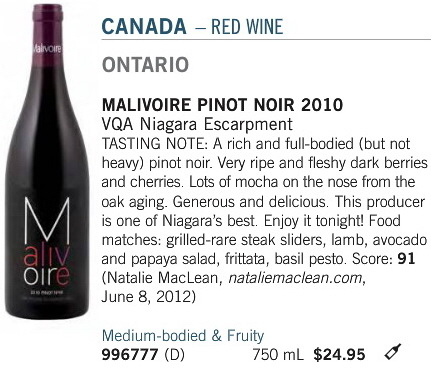Select the RED WINE category text

coord(247,27)
